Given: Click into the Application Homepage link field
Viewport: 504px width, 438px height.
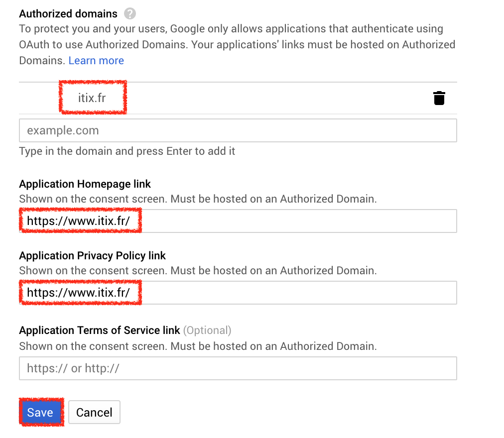Looking at the screenshot, I should 238,221.
